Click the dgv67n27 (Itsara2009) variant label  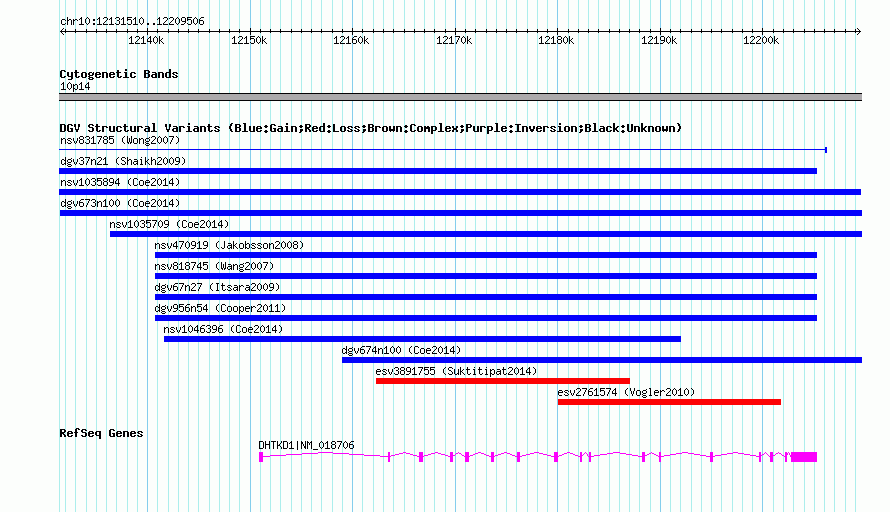(x=217, y=287)
